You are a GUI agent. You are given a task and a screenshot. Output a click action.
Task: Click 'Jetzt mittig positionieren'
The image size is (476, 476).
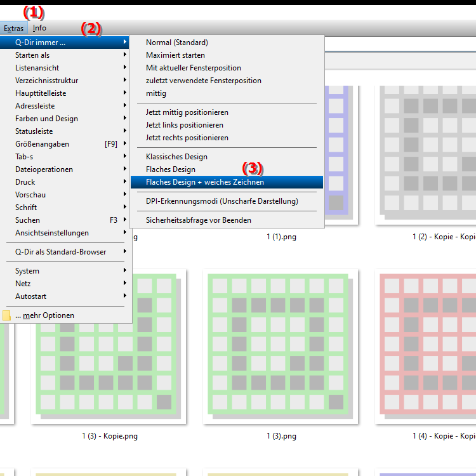(227, 112)
